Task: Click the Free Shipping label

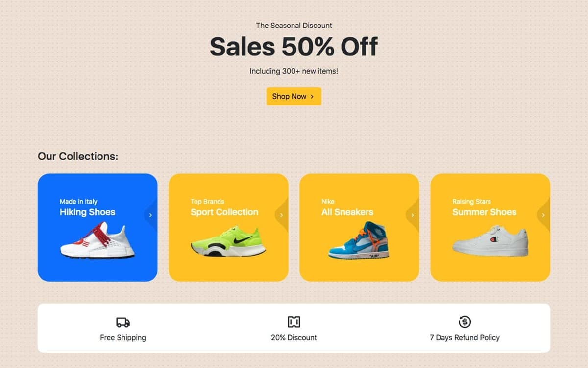Action: click(123, 338)
